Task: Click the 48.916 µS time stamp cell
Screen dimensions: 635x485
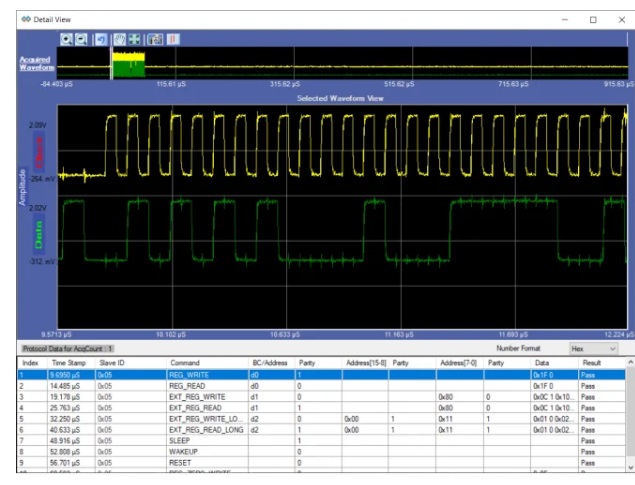Action: pyautogui.click(x=71, y=440)
